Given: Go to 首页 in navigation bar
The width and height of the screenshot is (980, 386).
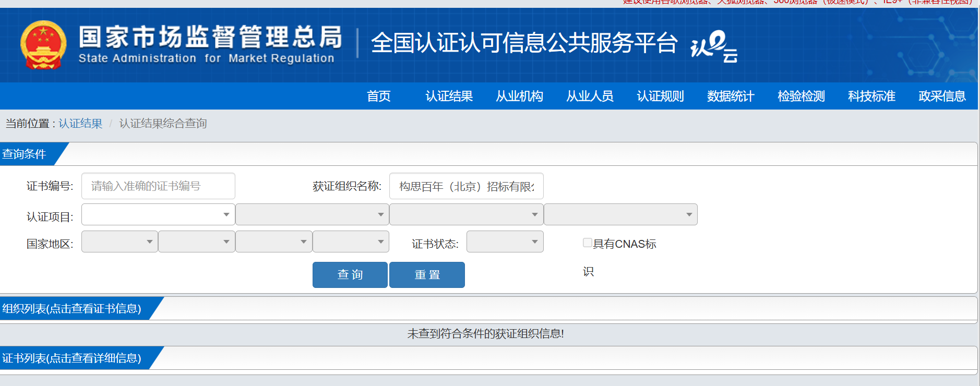Looking at the screenshot, I should coord(379,96).
